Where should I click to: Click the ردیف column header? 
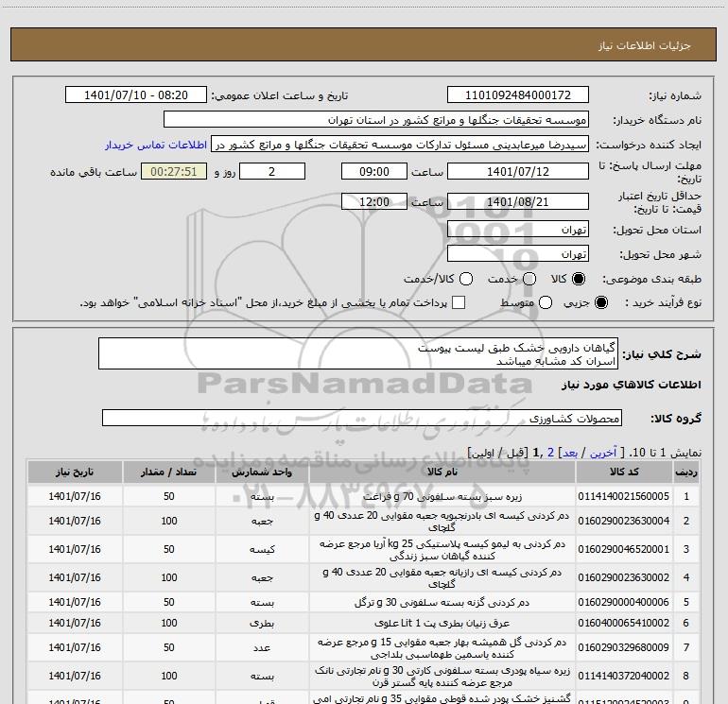click(685, 472)
